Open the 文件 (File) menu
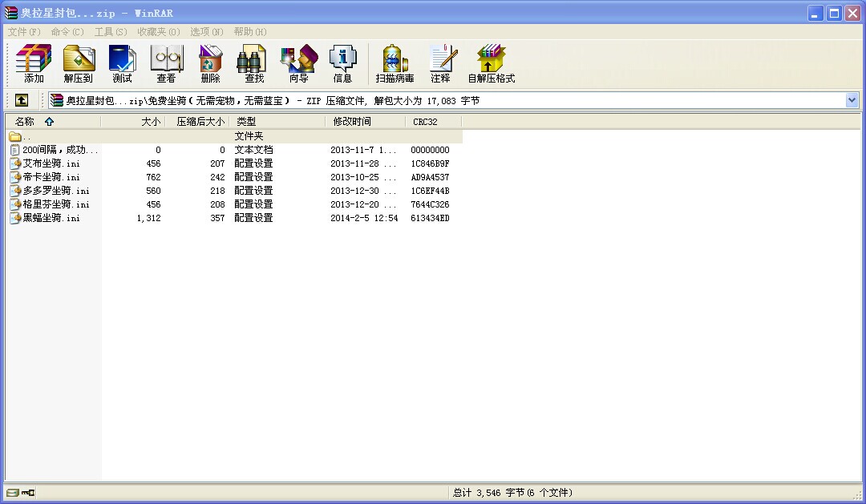Image resolution: width=866 pixels, height=504 pixels. click(24, 32)
